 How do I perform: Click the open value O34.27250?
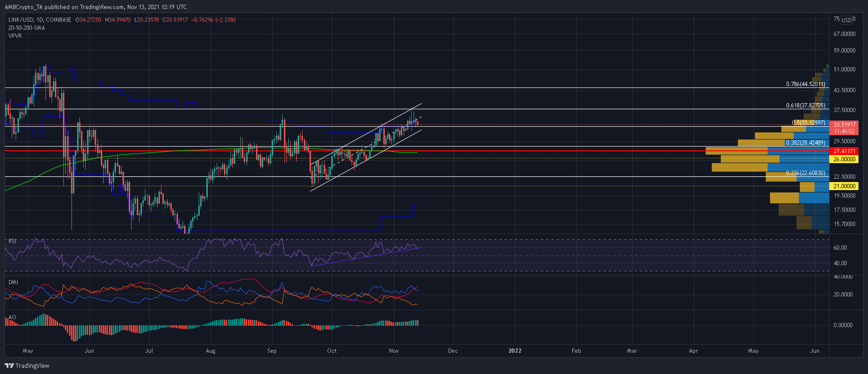coord(88,20)
